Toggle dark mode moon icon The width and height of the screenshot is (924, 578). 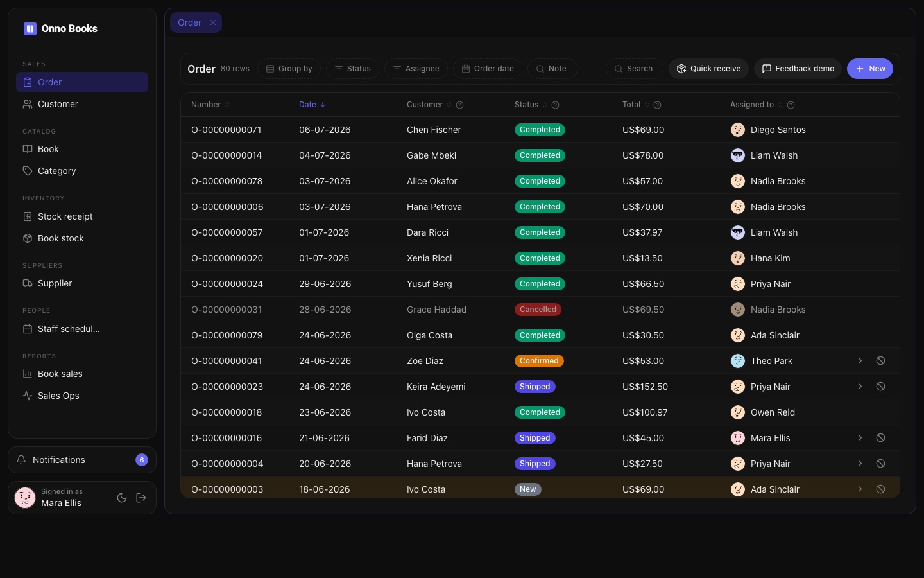click(x=122, y=498)
